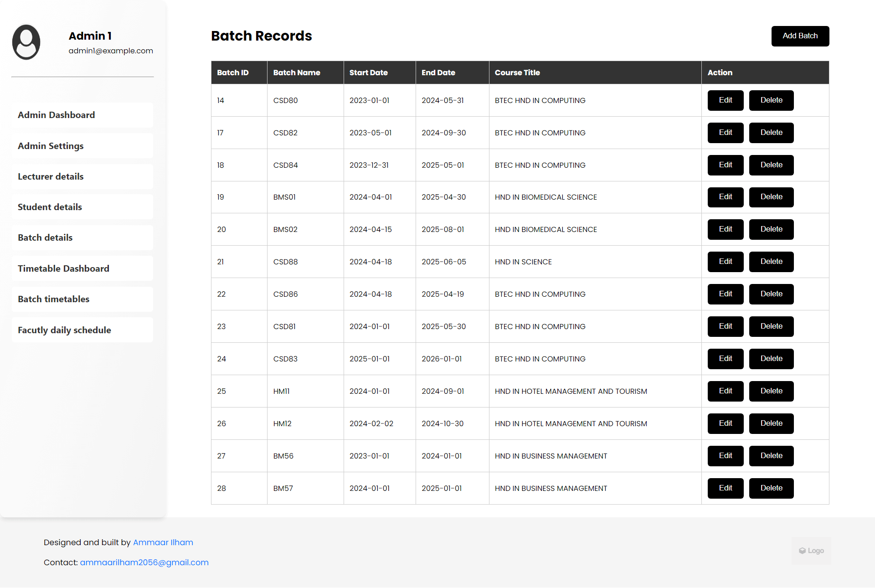
Task: Edit batch HM12
Action: coord(726,423)
